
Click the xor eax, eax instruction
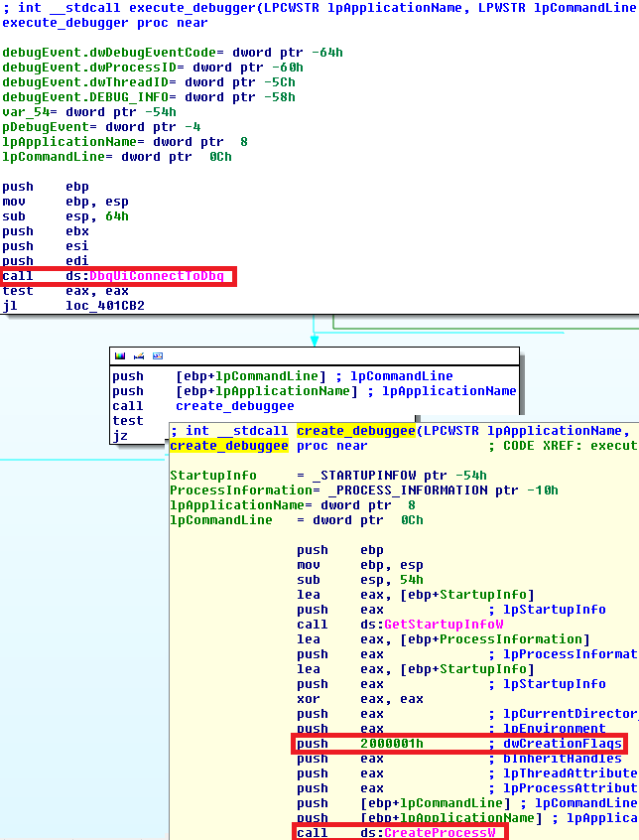tap(360, 699)
